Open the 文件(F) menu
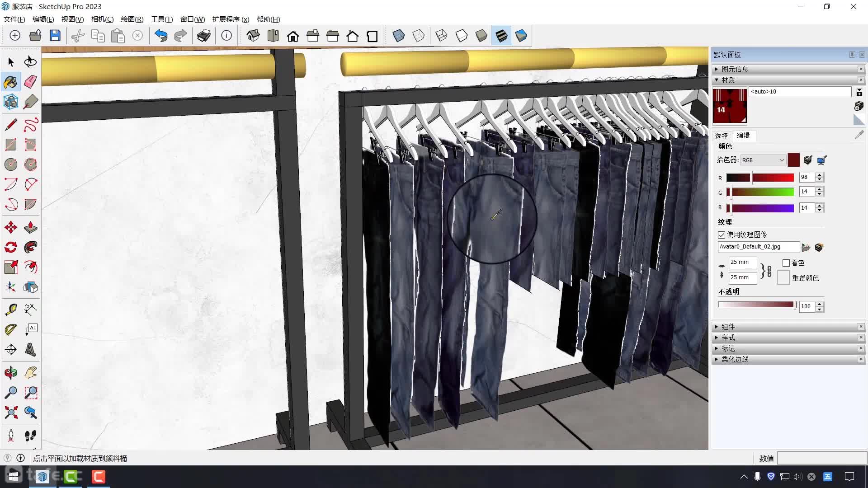The image size is (868, 488). (14, 19)
